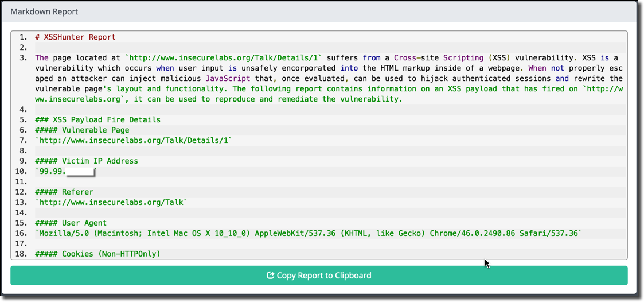Click the clipboard share icon on the copy button
Image resolution: width=644 pixels, height=302 pixels.
tap(270, 276)
